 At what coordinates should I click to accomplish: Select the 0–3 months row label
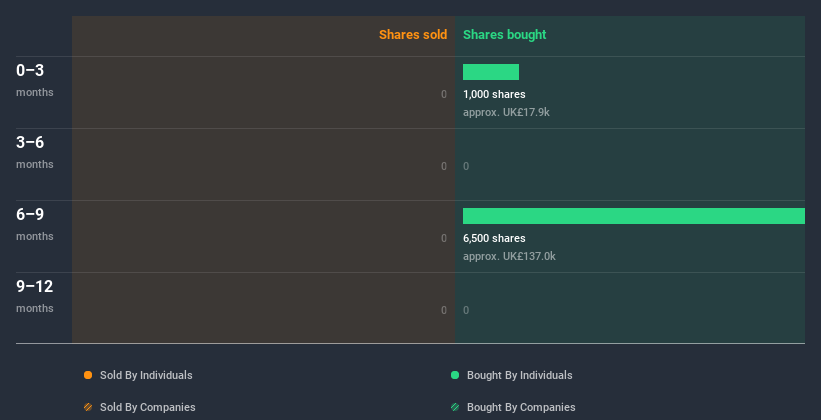35,80
